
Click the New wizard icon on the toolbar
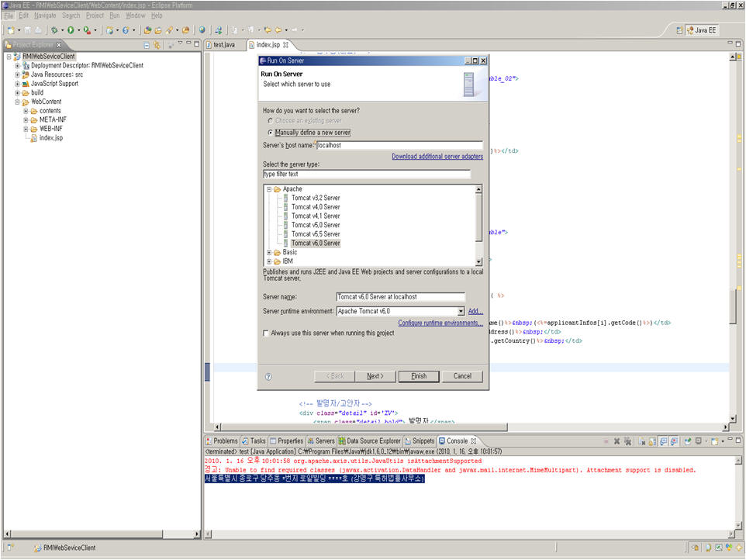(11, 30)
